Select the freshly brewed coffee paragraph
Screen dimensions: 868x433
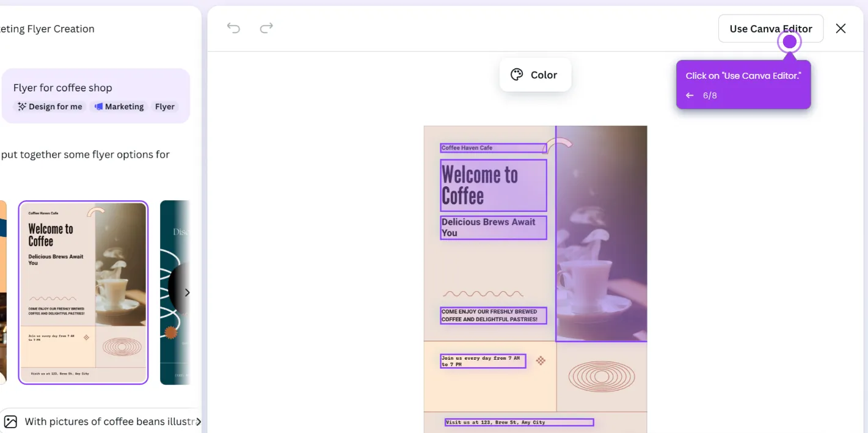(x=494, y=316)
